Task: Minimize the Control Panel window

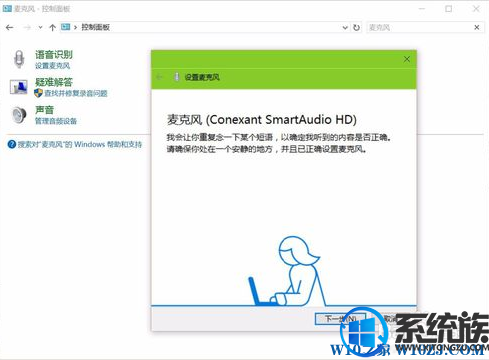Action: [422, 9]
